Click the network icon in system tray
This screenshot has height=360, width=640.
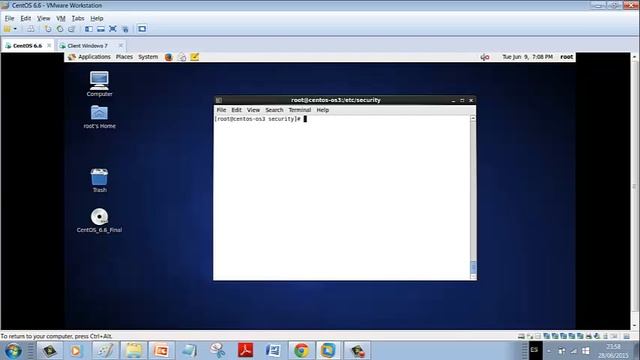[574, 351]
